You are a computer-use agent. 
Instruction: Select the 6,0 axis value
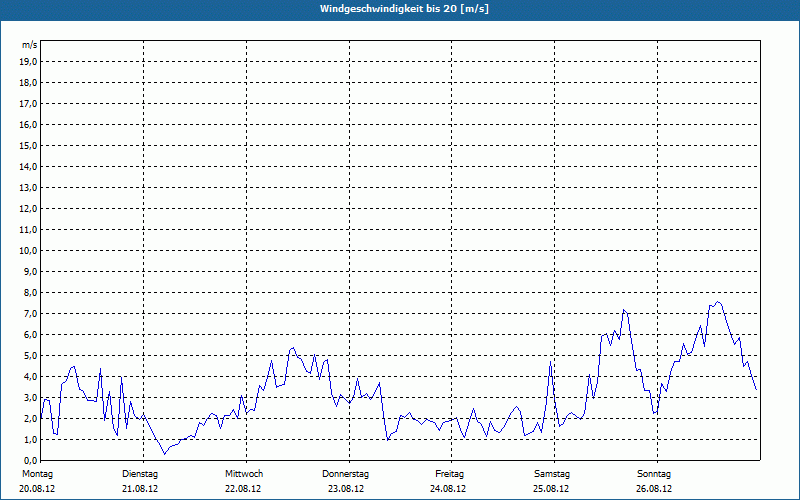(x=30, y=334)
